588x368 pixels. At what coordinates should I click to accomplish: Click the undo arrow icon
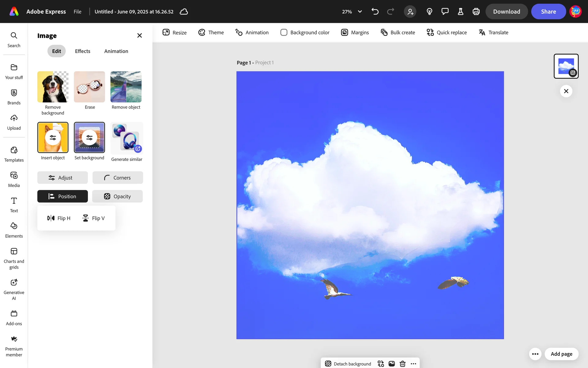tap(375, 12)
